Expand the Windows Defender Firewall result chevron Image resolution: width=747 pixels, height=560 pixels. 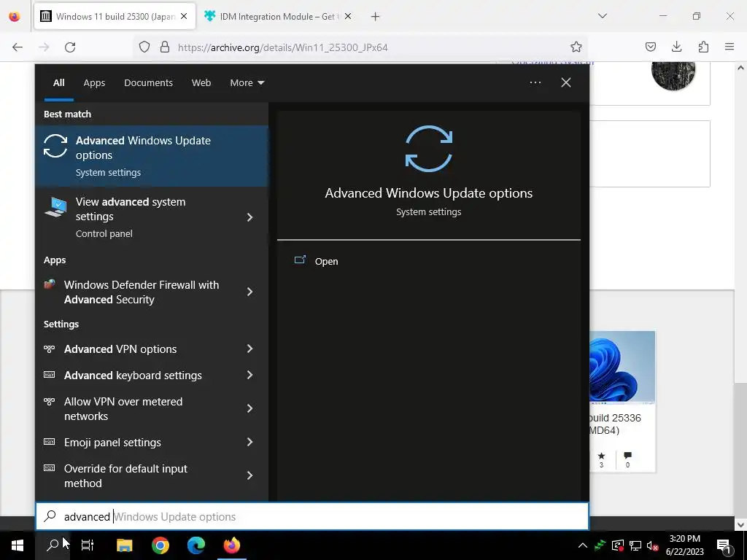coord(249,292)
